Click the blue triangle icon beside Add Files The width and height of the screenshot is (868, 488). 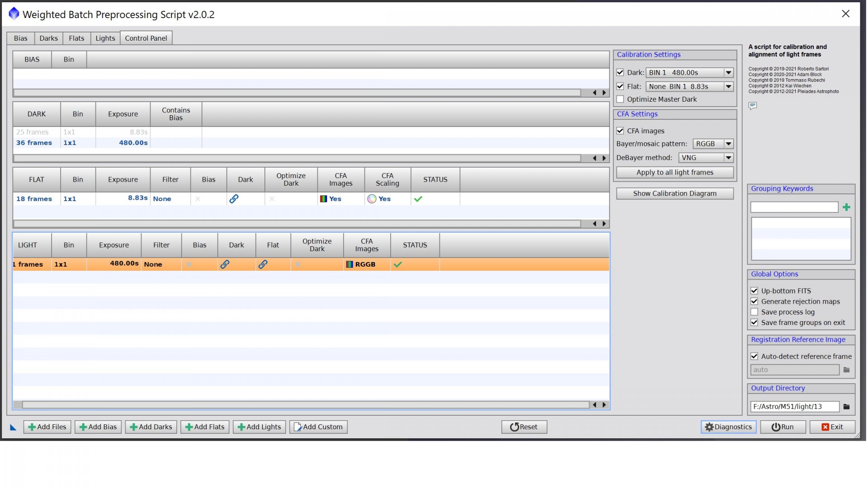tap(13, 427)
